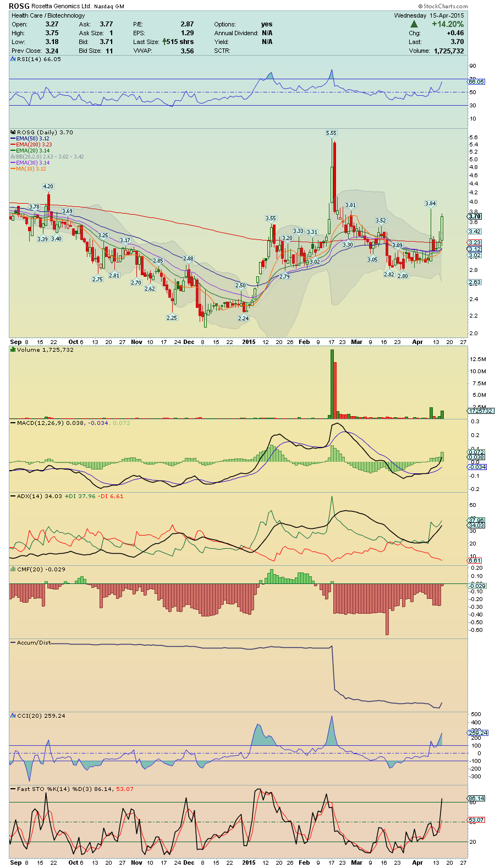
Task: Click the Wednesday 15-Apr-2015 date
Action: [429, 15]
